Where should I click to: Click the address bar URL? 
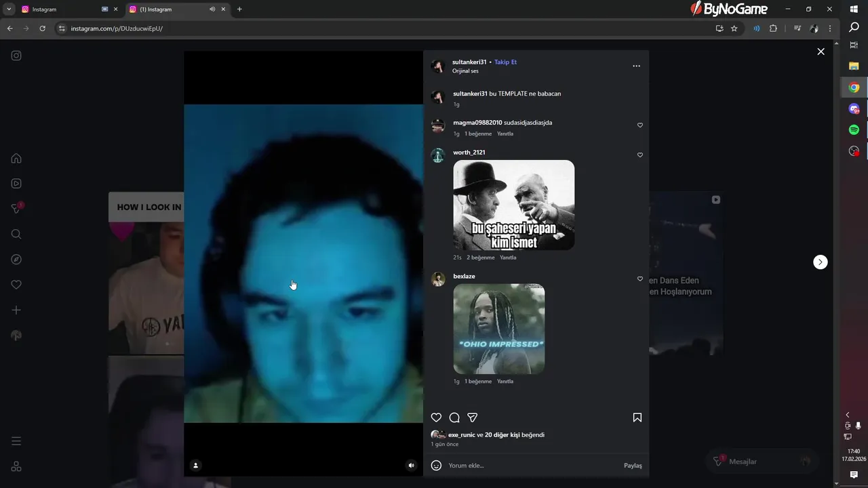pos(117,28)
